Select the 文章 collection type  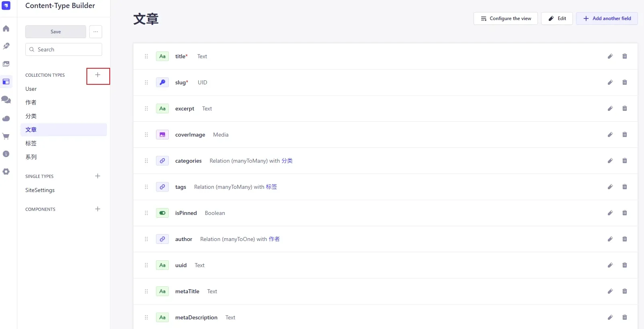tap(64, 130)
